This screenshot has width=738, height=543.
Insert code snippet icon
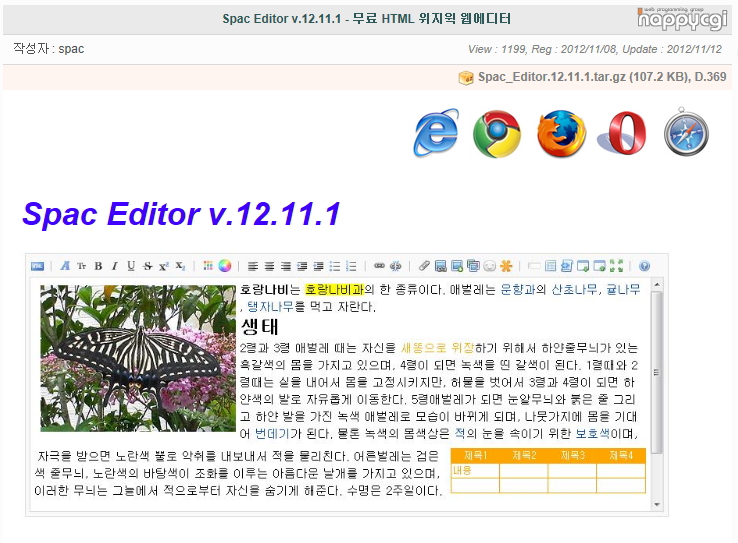coord(567,266)
